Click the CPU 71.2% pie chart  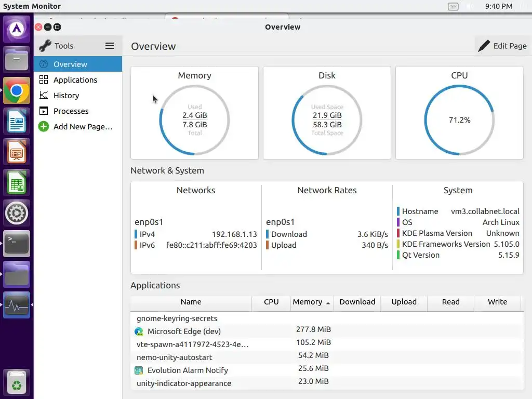point(459,120)
